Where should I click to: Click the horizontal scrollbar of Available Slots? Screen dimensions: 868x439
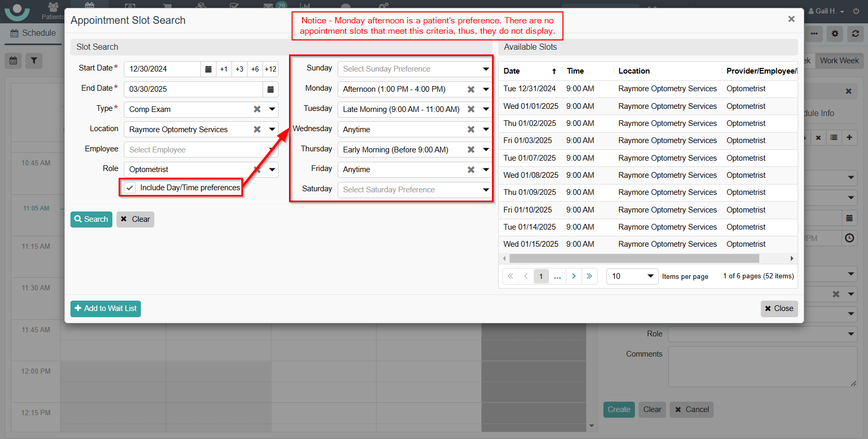(x=634, y=258)
